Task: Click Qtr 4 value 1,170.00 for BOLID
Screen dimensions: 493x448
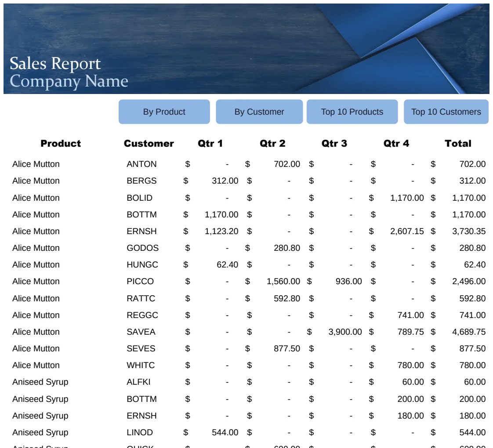Action: click(x=407, y=198)
